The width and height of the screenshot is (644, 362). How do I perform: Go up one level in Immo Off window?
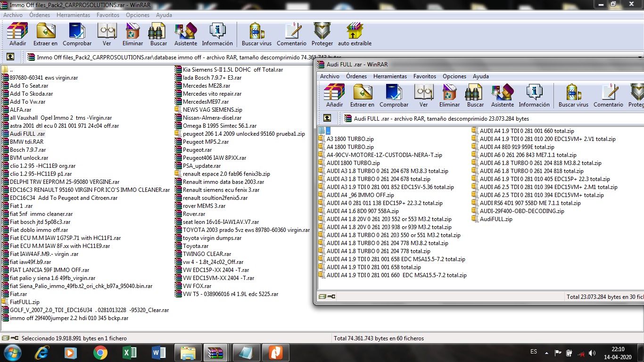pyautogui.click(x=10, y=57)
